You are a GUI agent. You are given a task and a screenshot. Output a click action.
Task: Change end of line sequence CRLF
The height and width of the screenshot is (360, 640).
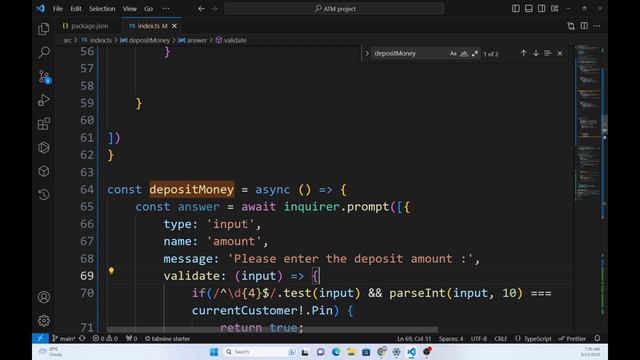(500, 338)
